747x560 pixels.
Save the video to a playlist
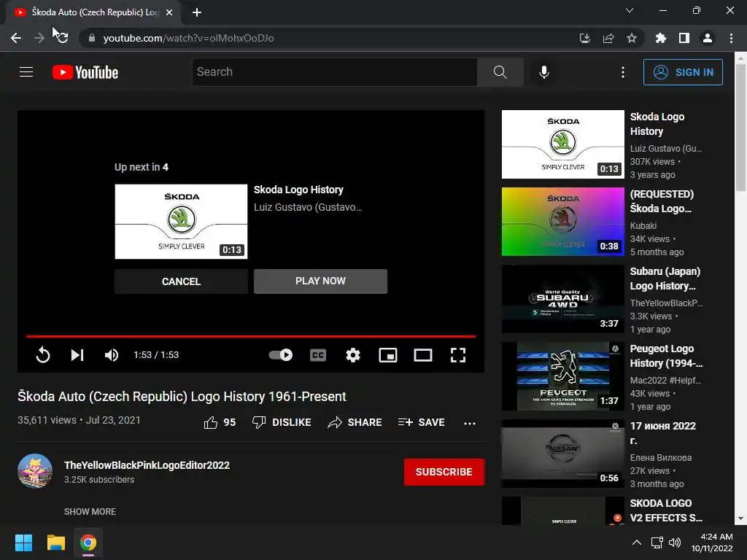(422, 422)
